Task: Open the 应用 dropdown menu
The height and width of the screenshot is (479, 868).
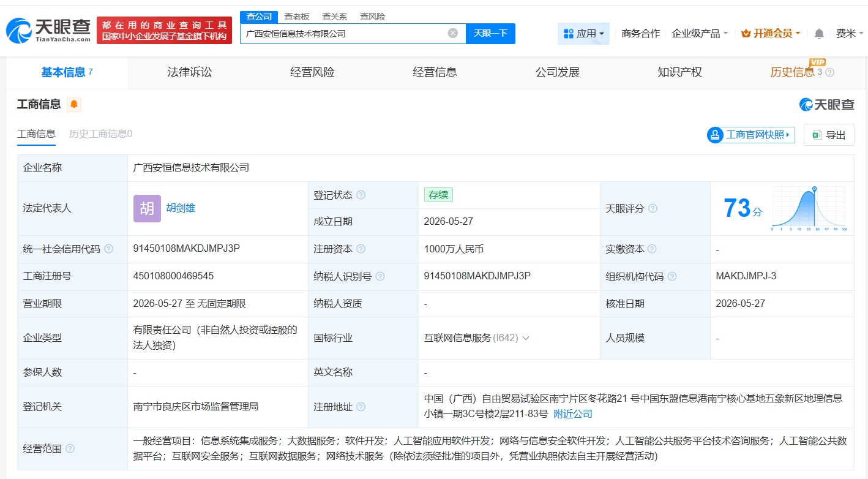Action: coord(583,34)
